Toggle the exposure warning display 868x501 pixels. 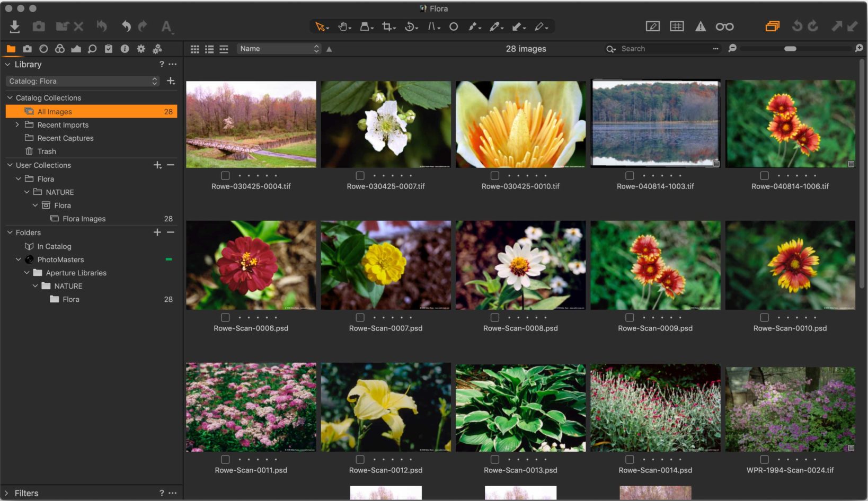click(701, 25)
